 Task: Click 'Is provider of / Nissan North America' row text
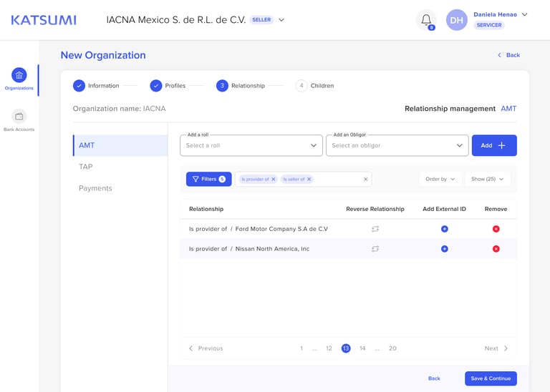249,249
